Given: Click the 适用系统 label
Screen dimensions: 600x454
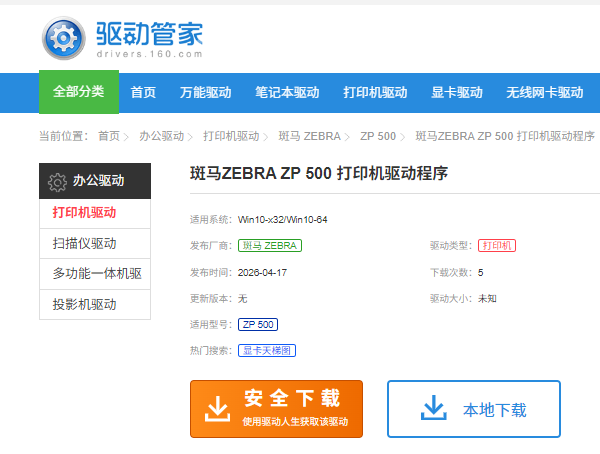Looking at the screenshot, I should click(x=211, y=220).
